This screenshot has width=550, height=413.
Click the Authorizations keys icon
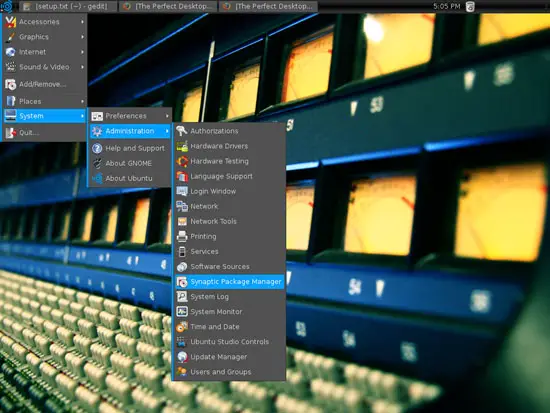click(182, 131)
